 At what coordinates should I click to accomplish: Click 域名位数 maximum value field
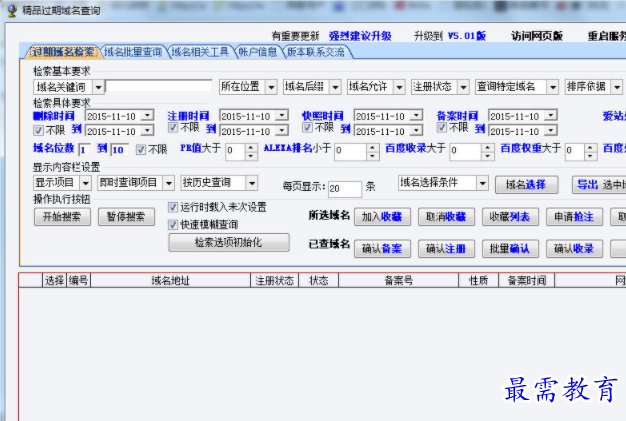click(119, 150)
